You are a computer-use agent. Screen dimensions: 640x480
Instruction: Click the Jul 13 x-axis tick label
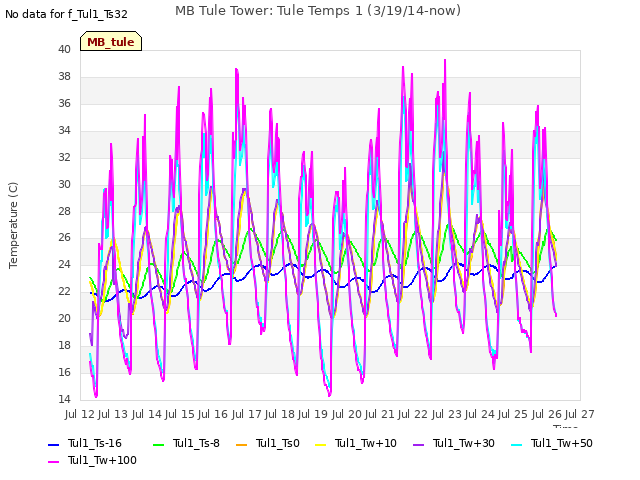(x=113, y=414)
